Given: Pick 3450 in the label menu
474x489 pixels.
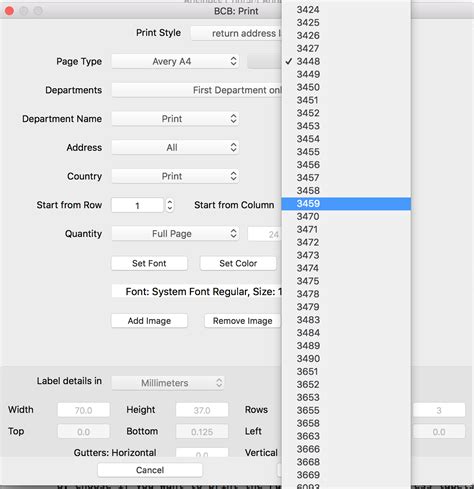Looking at the screenshot, I should point(346,87).
